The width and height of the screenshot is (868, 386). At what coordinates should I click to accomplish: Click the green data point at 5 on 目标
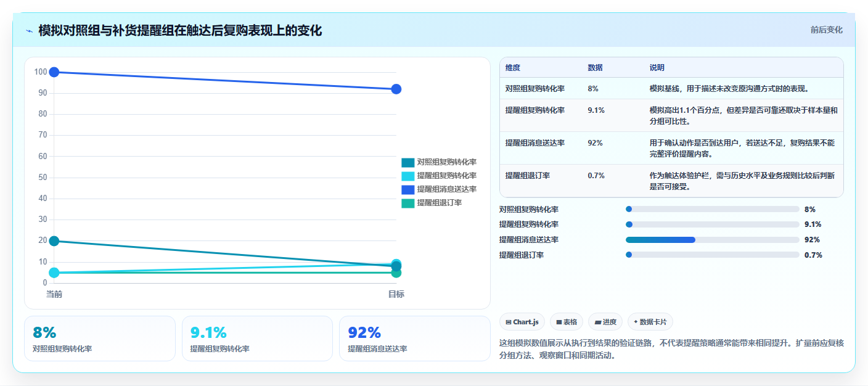tap(396, 273)
